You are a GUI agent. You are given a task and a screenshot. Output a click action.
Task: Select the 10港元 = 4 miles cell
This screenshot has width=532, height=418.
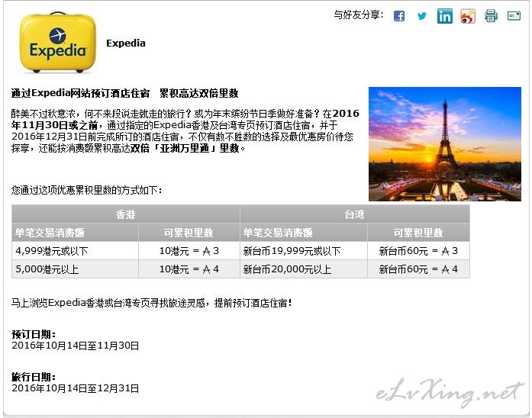[x=189, y=269]
